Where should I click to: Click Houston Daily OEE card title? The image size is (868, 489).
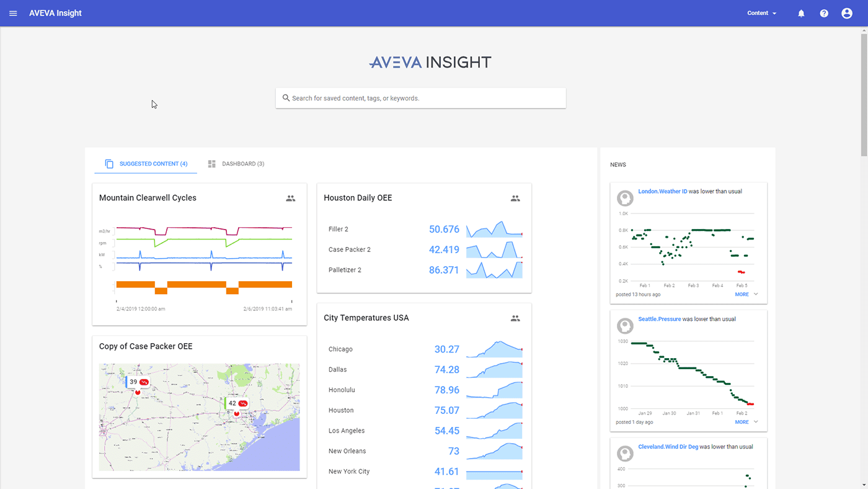click(x=358, y=198)
